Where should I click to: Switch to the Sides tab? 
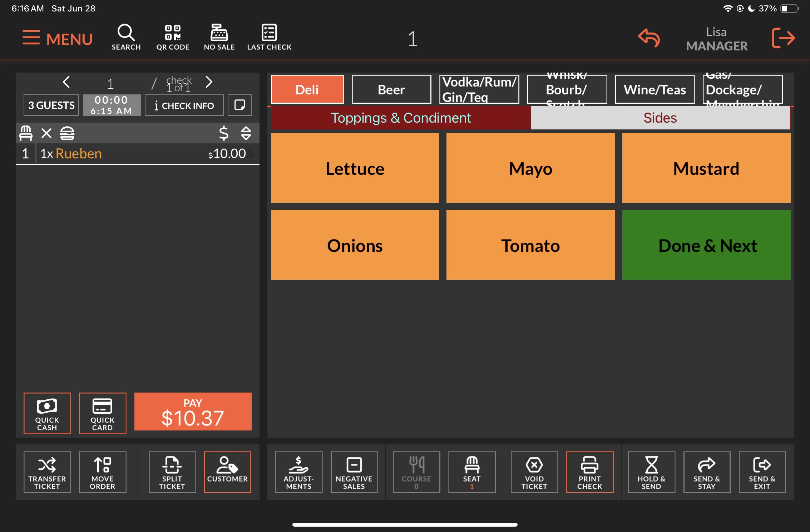(660, 118)
